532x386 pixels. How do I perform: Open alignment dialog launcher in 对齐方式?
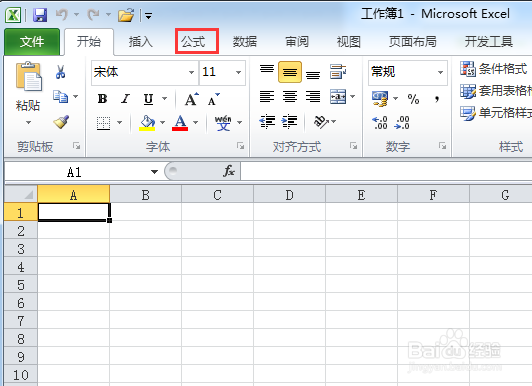(354, 146)
